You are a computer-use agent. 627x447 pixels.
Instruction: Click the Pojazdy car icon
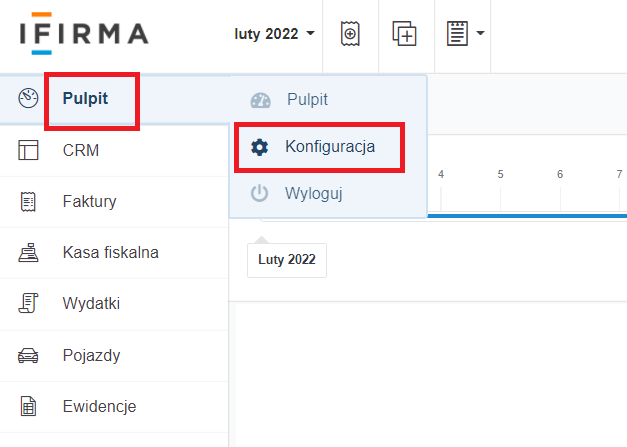coord(28,355)
